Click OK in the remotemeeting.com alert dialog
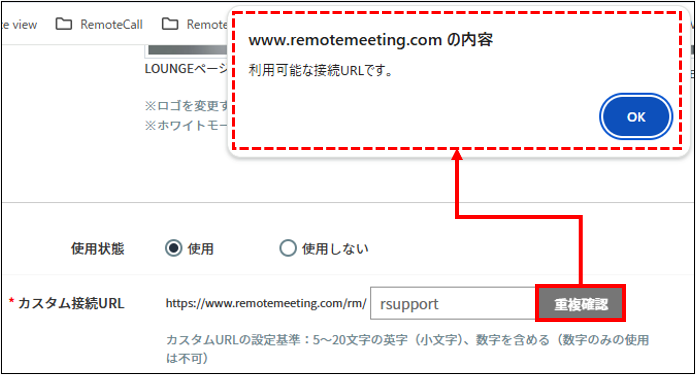The image size is (696, 375). (x=636, y=117)
